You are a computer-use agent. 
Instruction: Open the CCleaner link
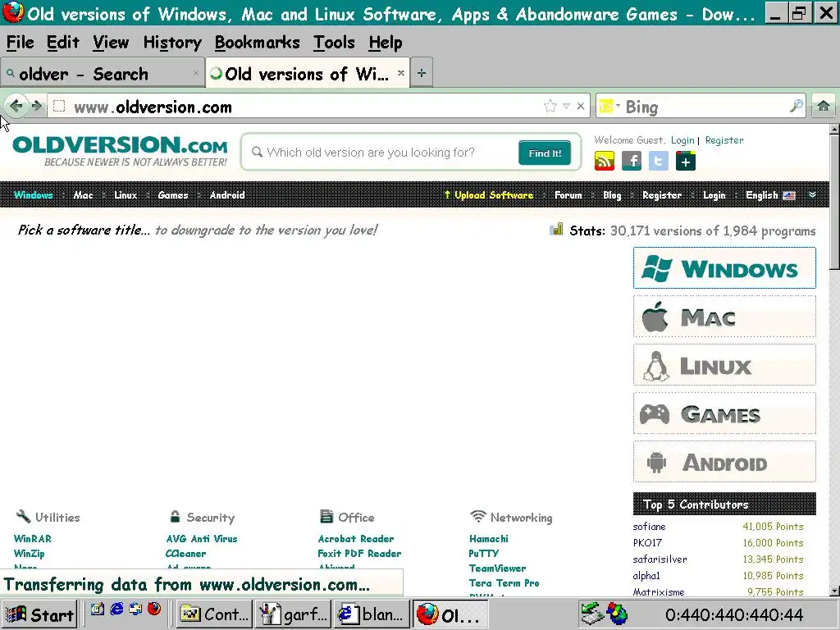[x=185, y=554]
